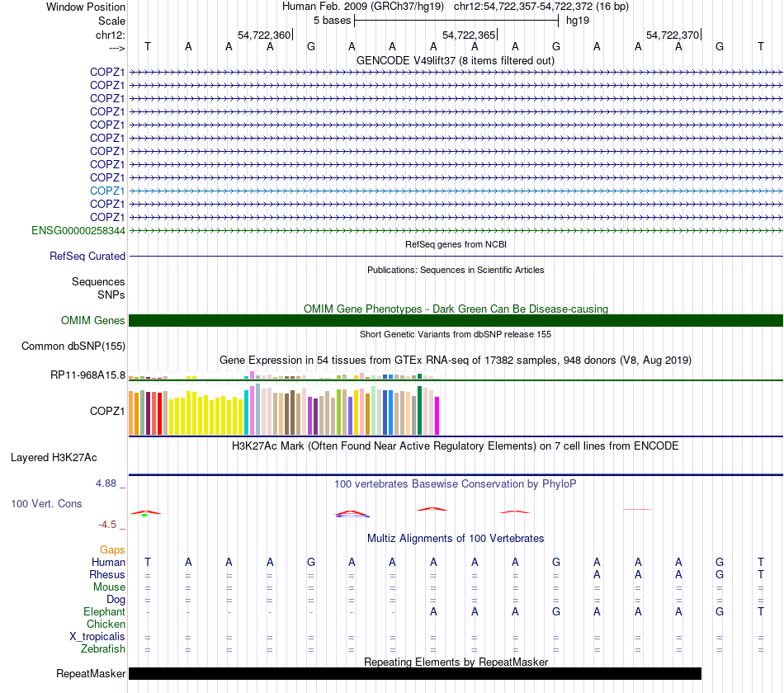Click the hg19 label next to scale bar
The width and height of the screenshot is (784, 693).
click(x=578, y=21)
